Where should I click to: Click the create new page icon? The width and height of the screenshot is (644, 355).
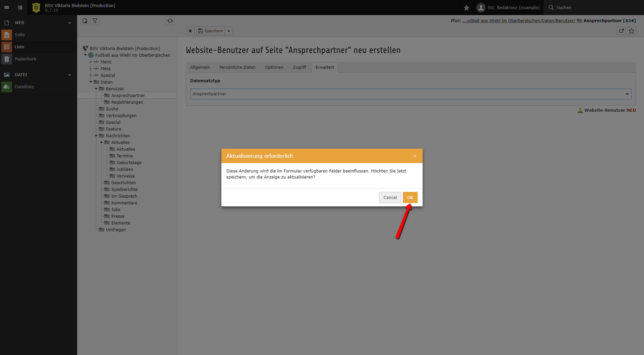click(x=85, y=21)
